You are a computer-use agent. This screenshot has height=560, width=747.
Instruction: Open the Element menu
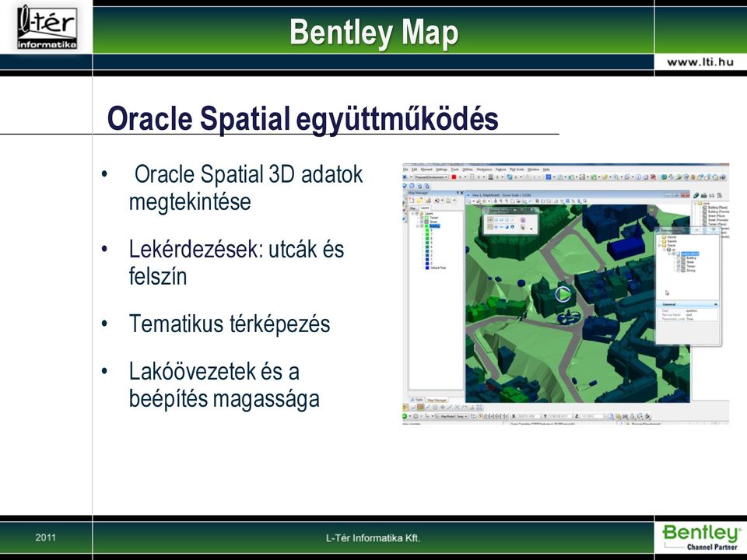tap(426, 170)
